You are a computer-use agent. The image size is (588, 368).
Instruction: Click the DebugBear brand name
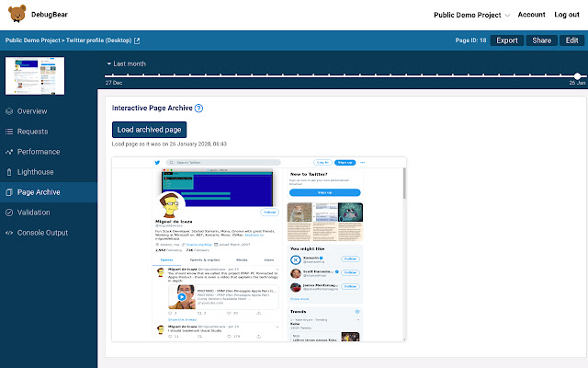(50, 15)
